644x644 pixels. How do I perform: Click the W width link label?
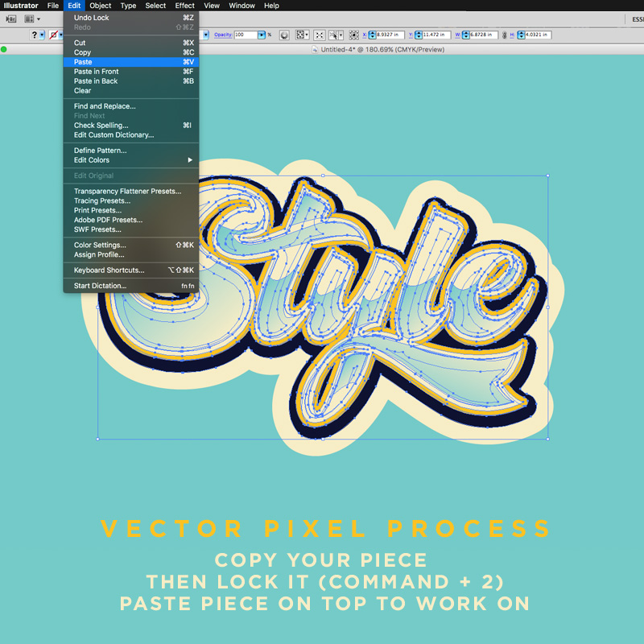coord(458,35)
